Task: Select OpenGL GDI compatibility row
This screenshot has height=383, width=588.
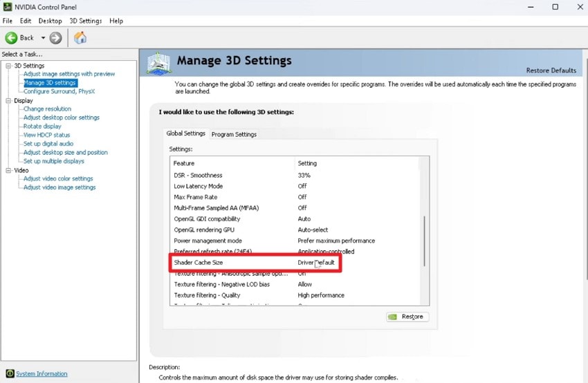Action: point(295,219)
